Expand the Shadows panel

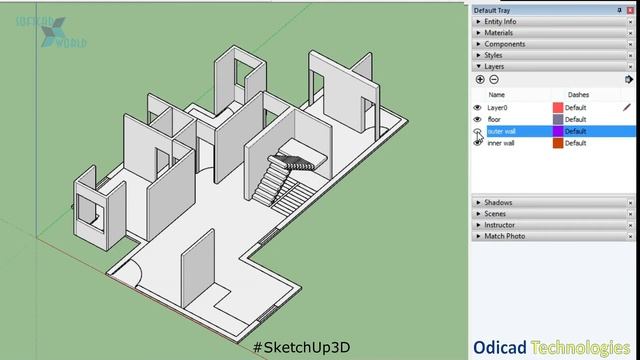tap(478, 202)
